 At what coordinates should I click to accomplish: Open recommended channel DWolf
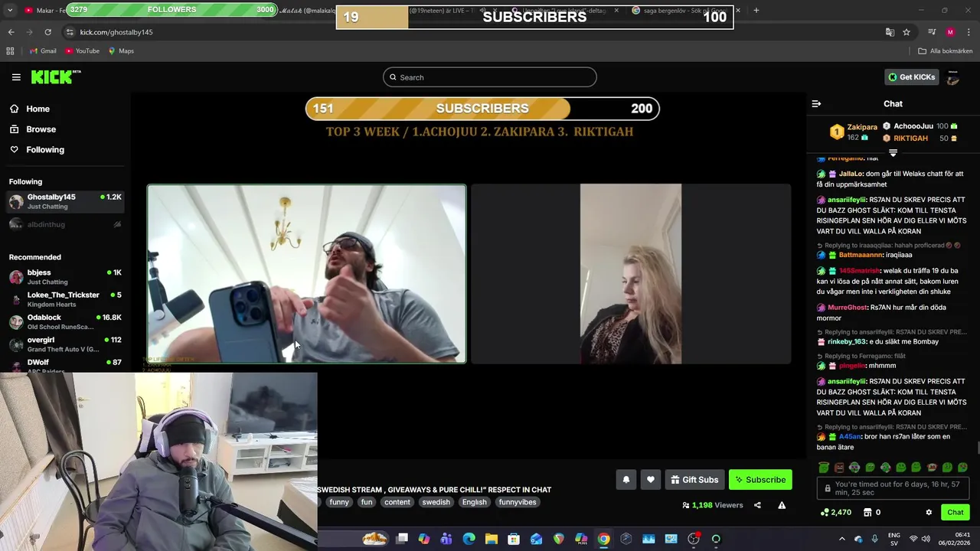tap(65, 365)
